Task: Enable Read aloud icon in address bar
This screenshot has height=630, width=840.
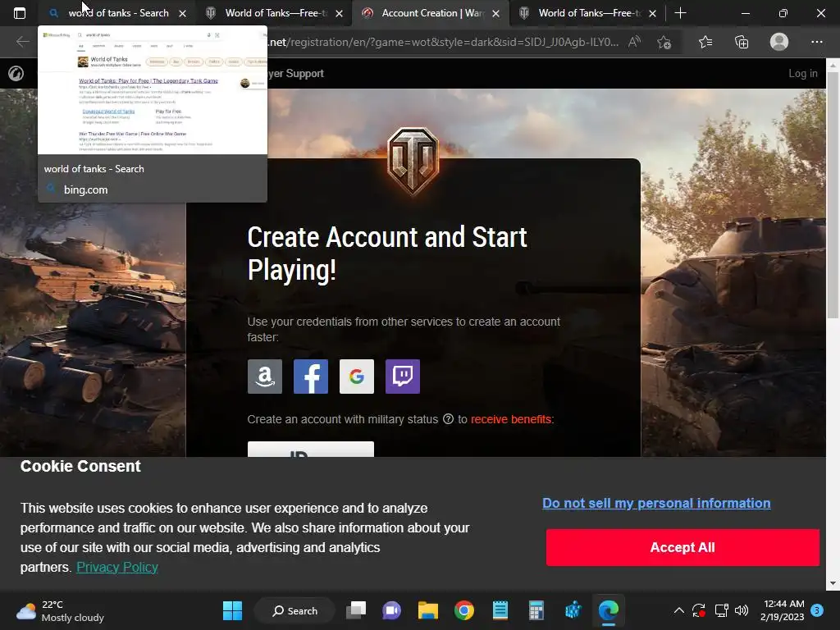Action: tap(634, 42)
